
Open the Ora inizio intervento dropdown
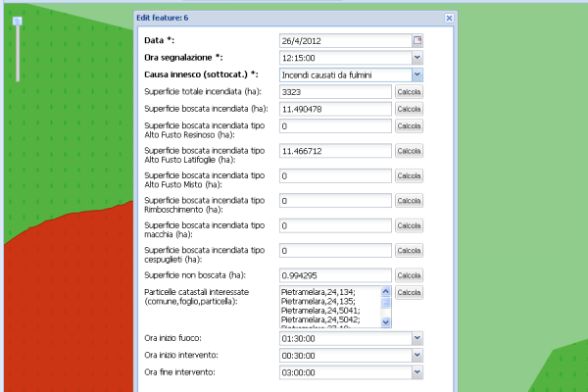417,355
